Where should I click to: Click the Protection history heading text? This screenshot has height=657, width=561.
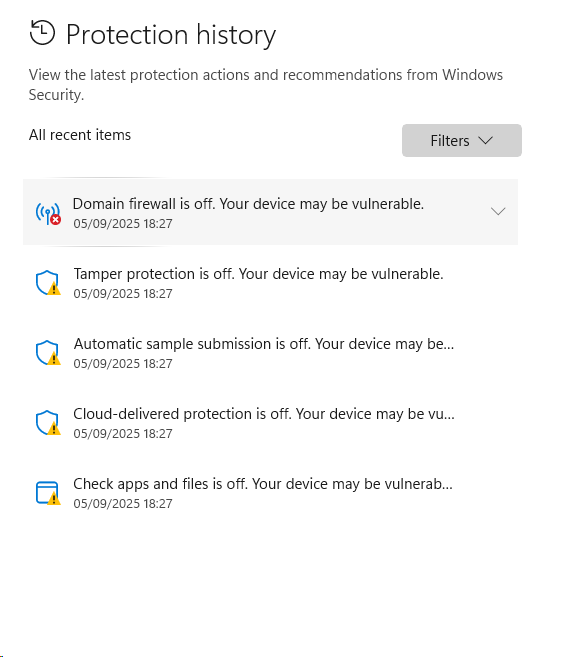(171, 35)
